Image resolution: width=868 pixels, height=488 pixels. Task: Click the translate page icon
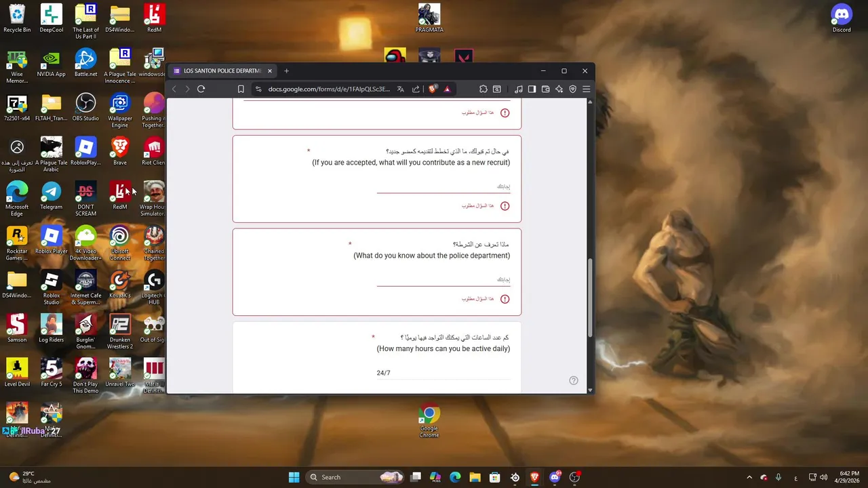point(400,89)
